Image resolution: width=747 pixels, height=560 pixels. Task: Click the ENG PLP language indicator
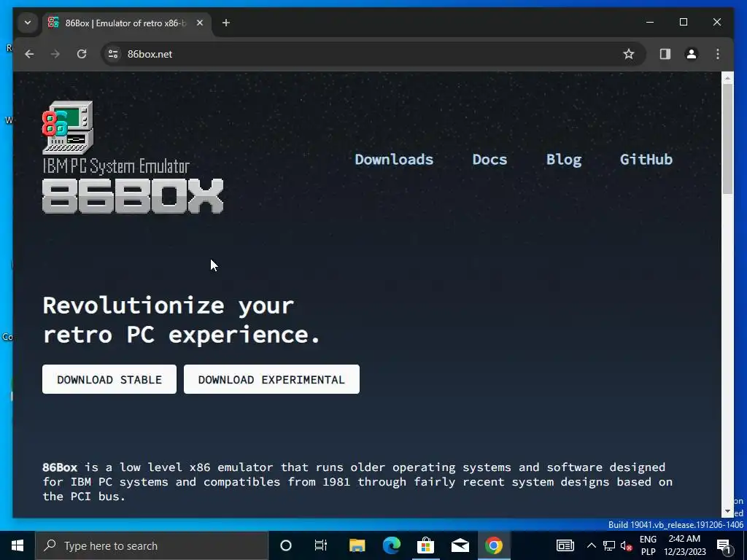click(x=648, y=545)
